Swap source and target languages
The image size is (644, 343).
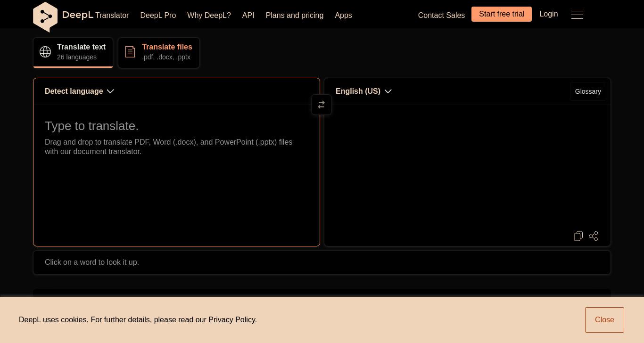pos(322,105)
